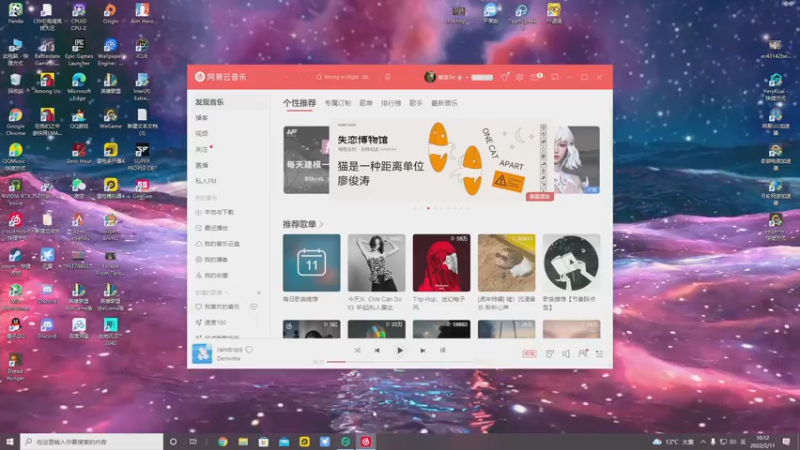
Task: Show lyrics with the 词 button
Action: [442, 351]
